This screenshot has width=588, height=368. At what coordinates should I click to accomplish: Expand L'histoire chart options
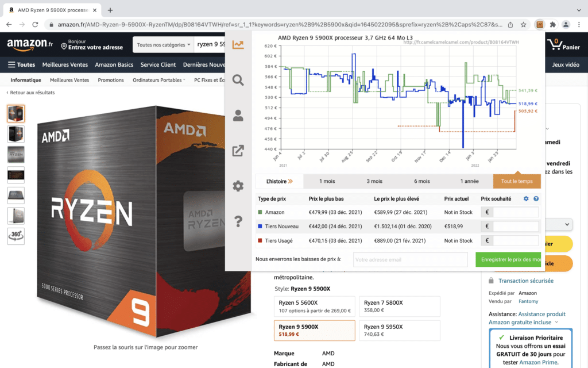coord(280,181)
